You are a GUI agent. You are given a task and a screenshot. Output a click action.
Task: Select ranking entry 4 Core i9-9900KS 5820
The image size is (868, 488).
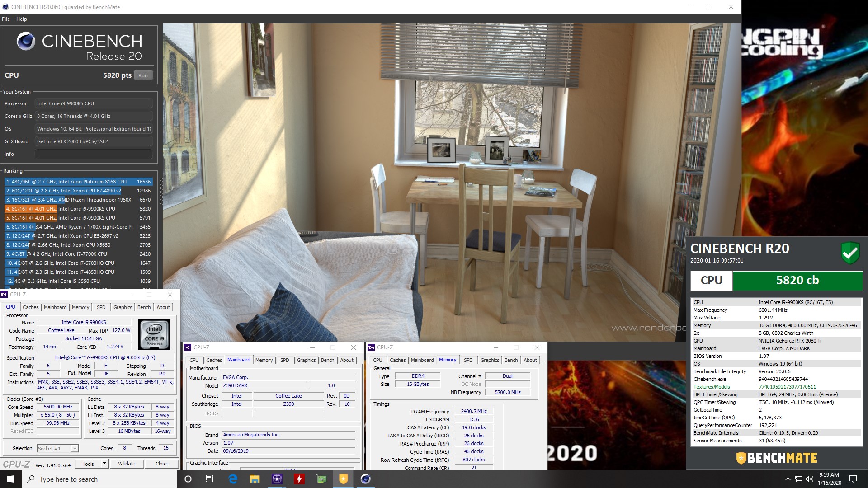tap(79, 209)
